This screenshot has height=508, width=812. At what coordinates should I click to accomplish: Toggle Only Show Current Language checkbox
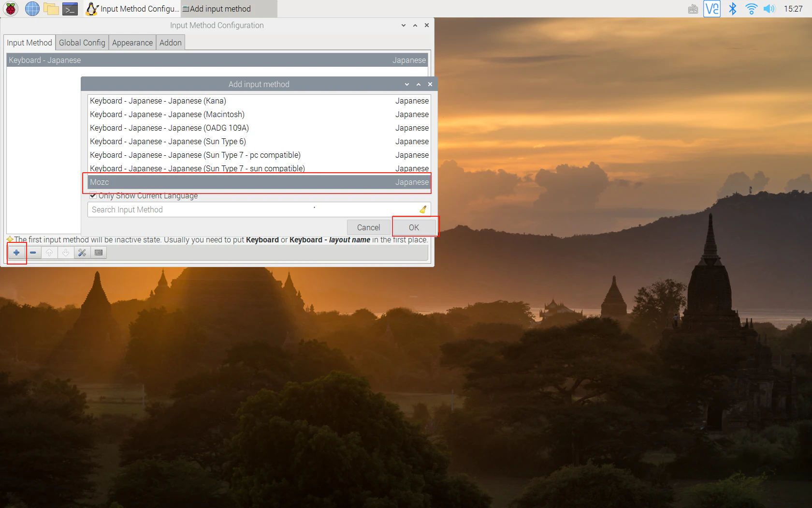pyautogui.click(x=93, y=195)
